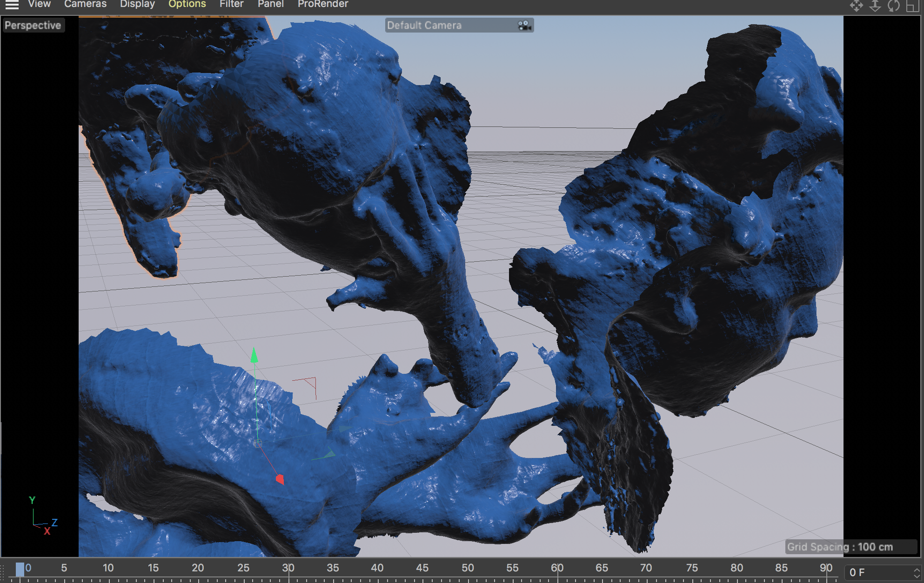Click the Grid Spacing 100 cm label
The width and height of the screenshot is (924, 583).
(x=840, y=547)
